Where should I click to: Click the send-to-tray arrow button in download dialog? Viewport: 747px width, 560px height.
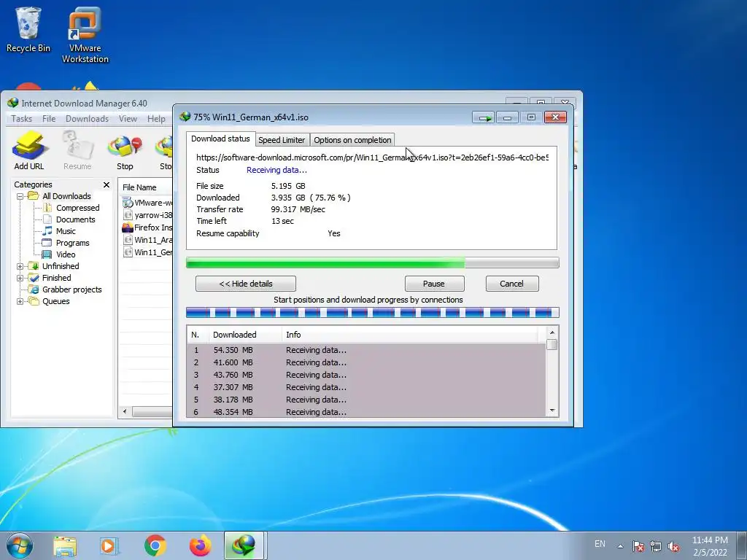click(484, 117)
